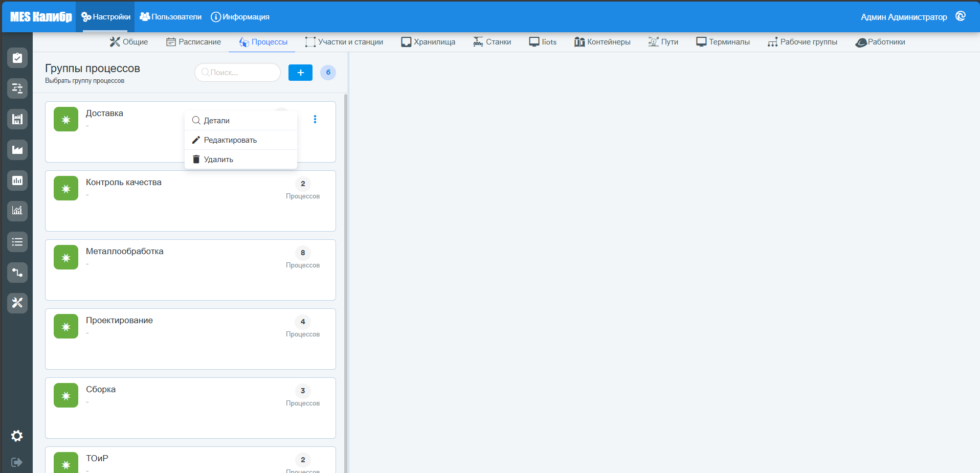This screenshot has height=473, width=980.
Task: Click the green icon of ТОиР
Action: point(66,462)
